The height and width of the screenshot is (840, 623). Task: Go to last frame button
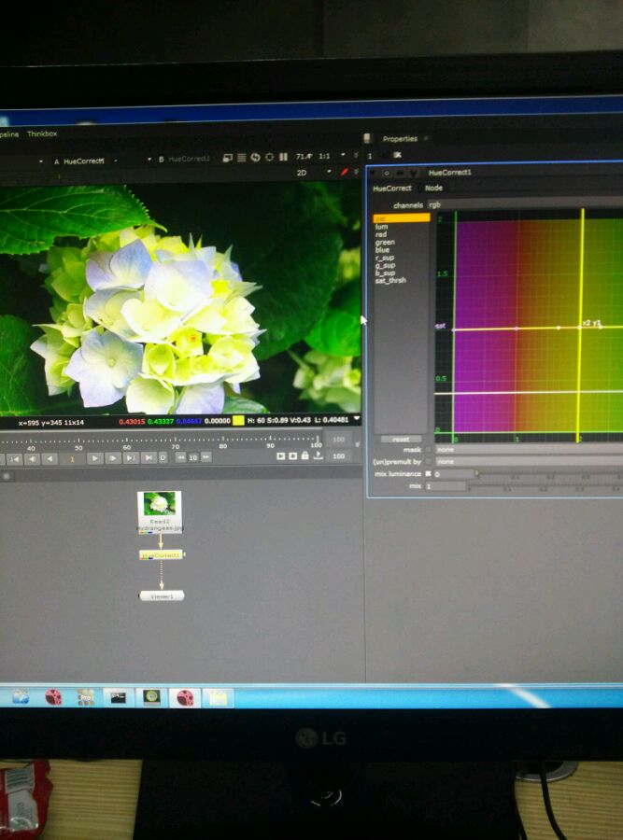149,458
